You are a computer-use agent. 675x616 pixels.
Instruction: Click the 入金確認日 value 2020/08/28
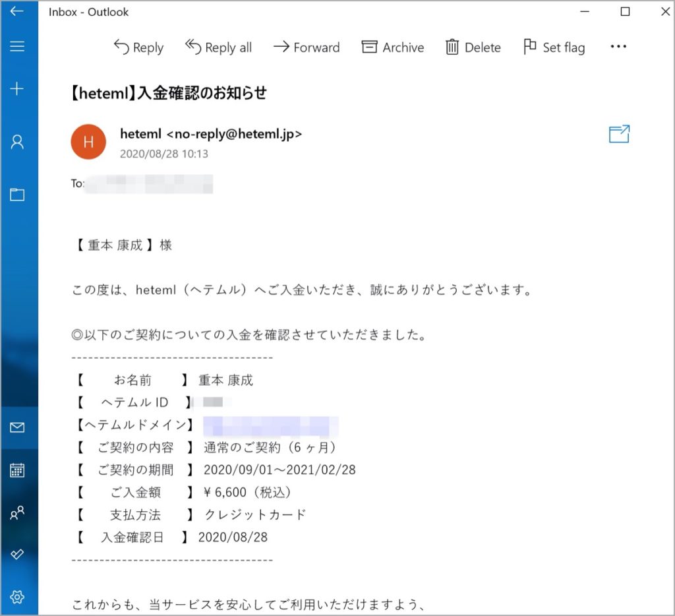pos(233,537)
